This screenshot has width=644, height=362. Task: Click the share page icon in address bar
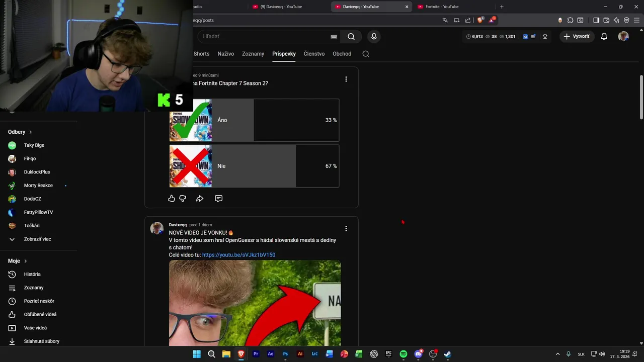[x=468, y=20]
